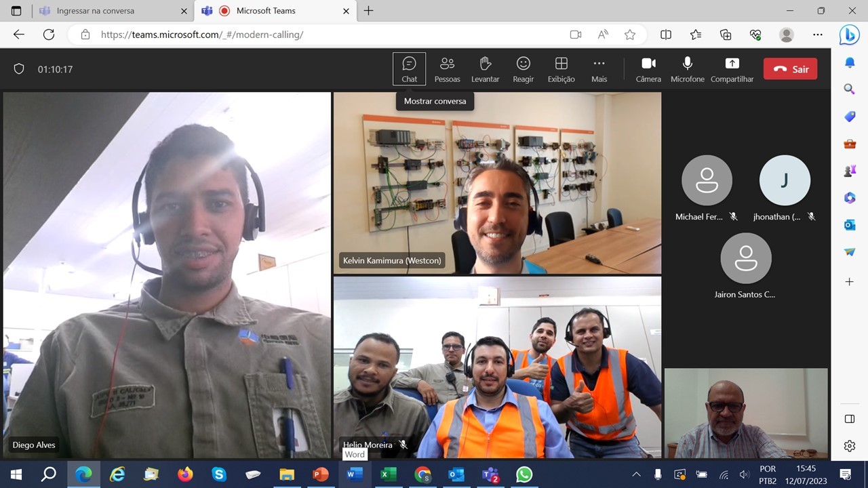
Task: Toggle the Câmera on or off
Action: (x=648, y=69)
